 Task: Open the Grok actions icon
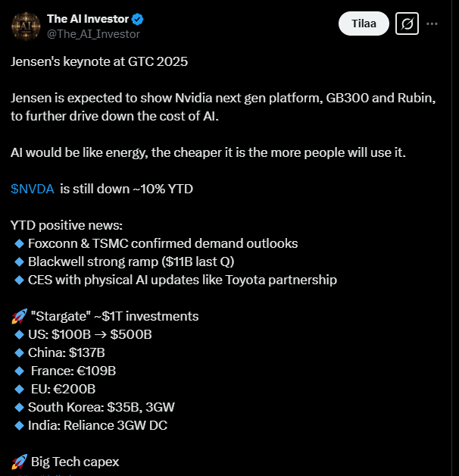click(407, 24)
